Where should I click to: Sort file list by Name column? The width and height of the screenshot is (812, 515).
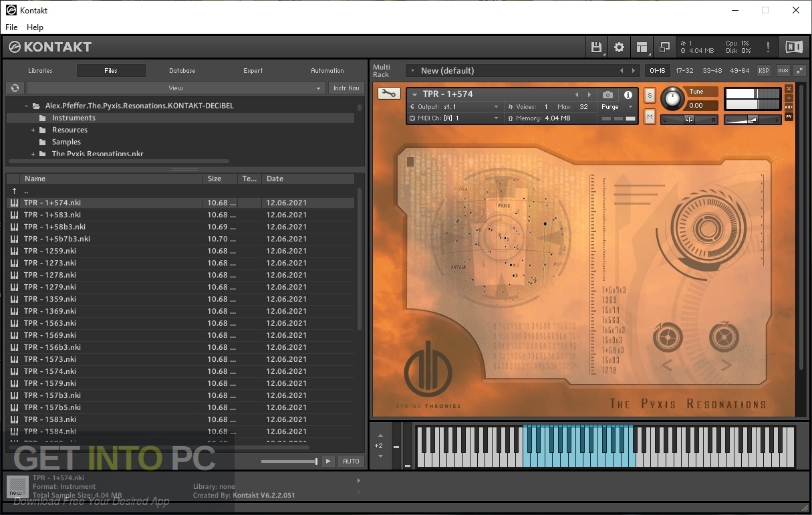pos(112,179)
